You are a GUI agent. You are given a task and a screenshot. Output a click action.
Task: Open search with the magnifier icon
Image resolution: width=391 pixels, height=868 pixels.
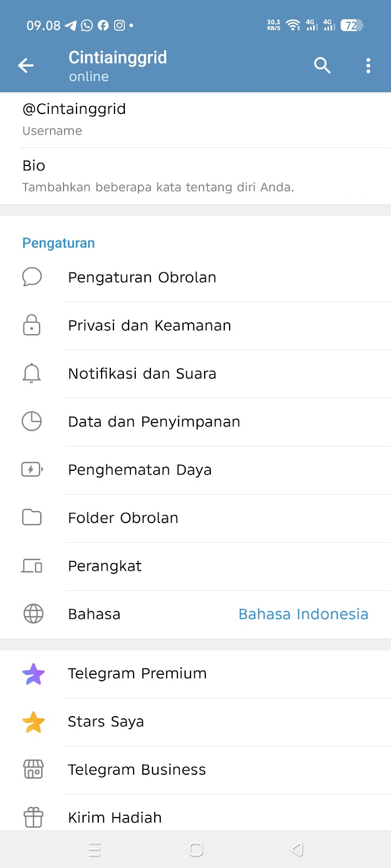tap(322, 66)
